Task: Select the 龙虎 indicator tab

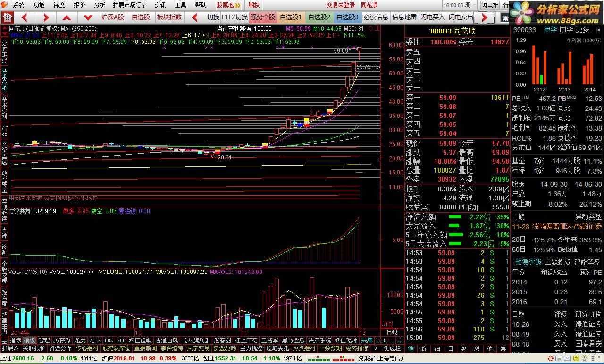Action: 80,340
